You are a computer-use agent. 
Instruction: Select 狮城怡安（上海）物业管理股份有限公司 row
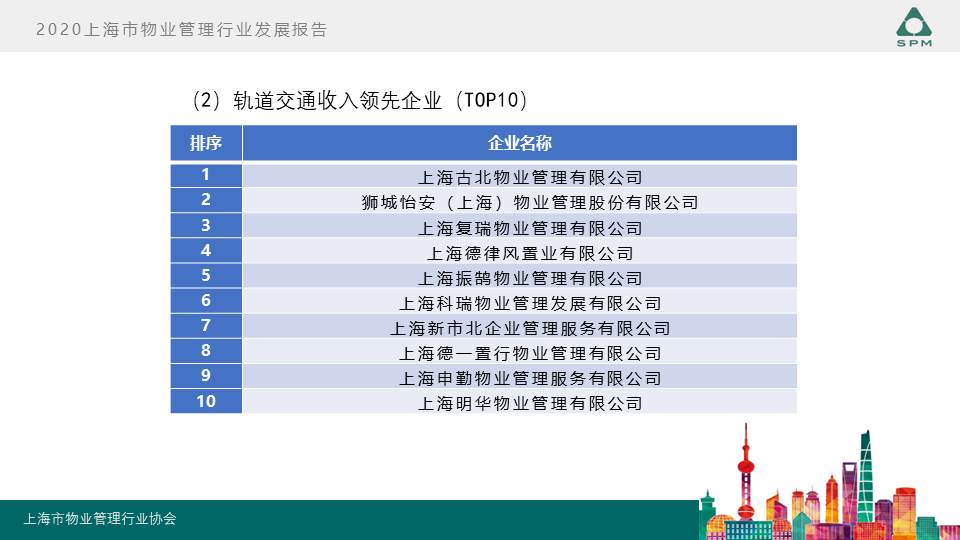tap(529, 202)
